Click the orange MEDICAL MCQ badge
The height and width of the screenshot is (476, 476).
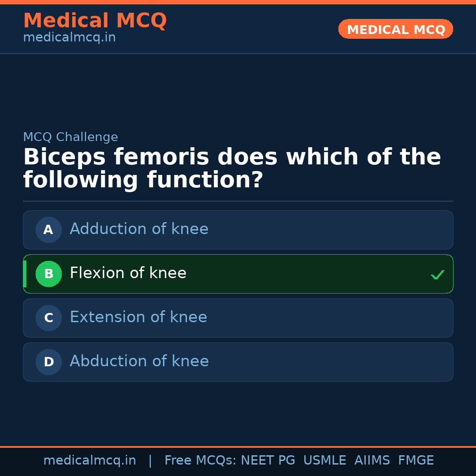[395, 29]
